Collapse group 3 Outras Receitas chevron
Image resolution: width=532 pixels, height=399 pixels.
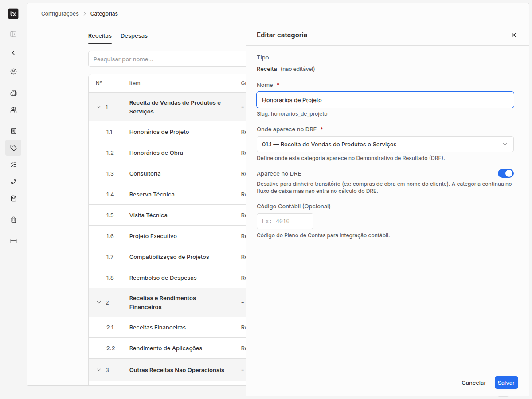99,370
